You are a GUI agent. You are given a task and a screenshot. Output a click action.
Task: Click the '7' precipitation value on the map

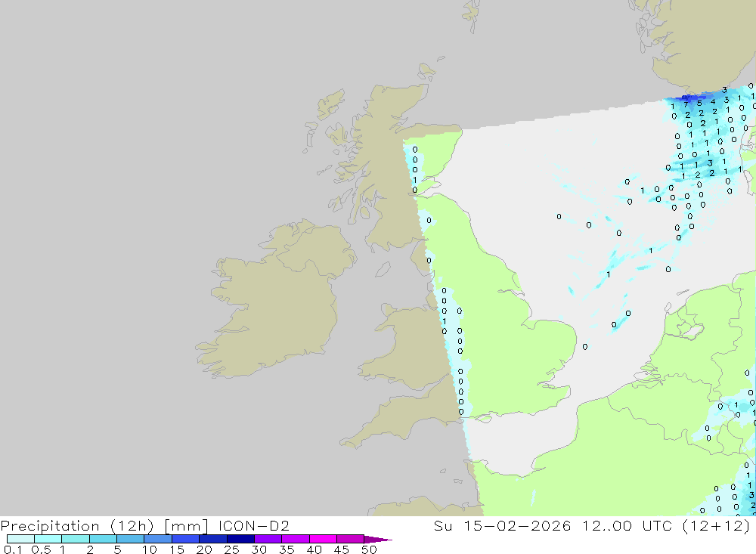click(686, 104)
